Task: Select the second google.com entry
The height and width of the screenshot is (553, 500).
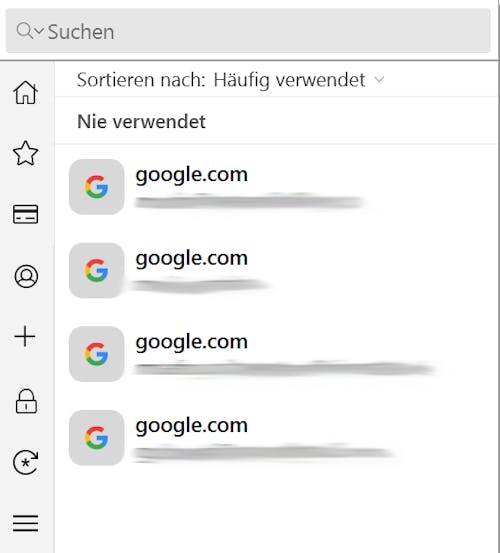Action: 276,270
